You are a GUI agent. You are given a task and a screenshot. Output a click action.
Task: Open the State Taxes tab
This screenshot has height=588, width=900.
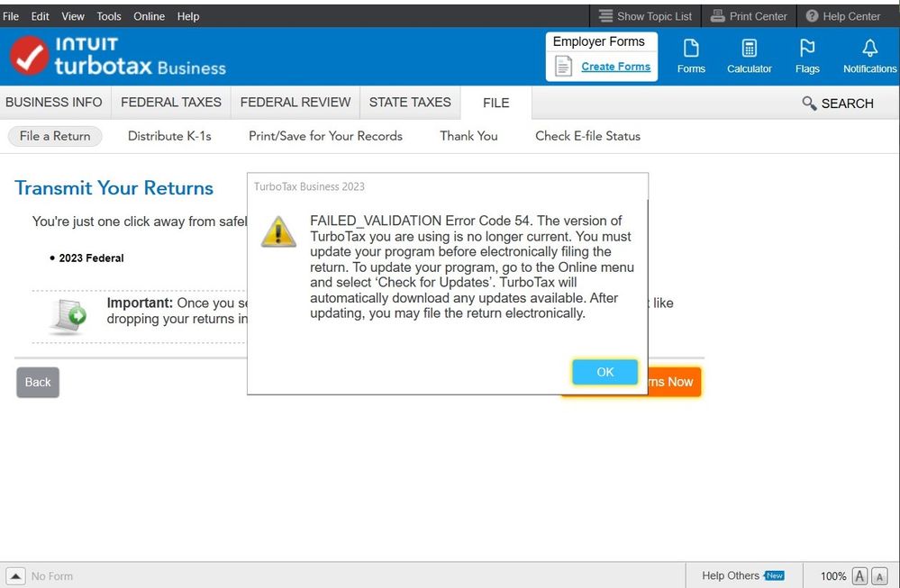pos(410,102)
